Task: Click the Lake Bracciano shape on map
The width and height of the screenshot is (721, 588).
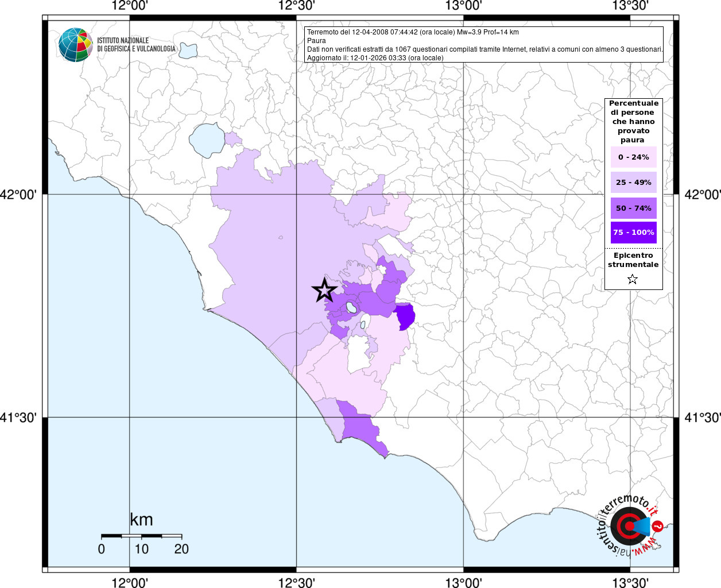Action: 207,140
